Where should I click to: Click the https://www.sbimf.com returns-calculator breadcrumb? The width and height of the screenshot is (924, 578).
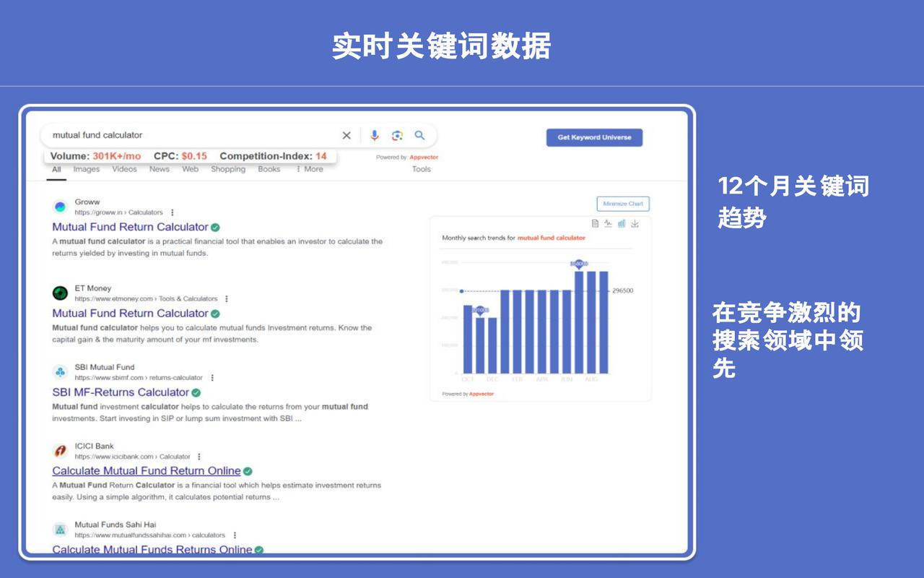tap(139, 377)
